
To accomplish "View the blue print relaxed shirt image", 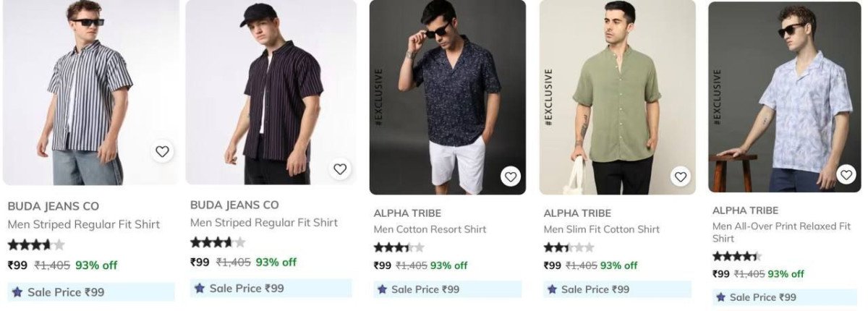I will tap(785, 94).
